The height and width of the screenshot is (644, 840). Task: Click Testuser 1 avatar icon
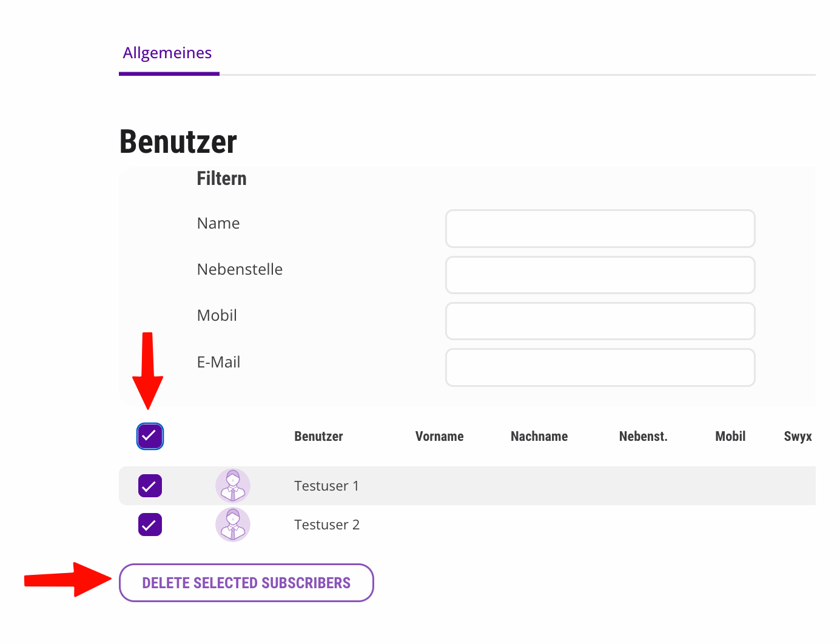point(233,486)
